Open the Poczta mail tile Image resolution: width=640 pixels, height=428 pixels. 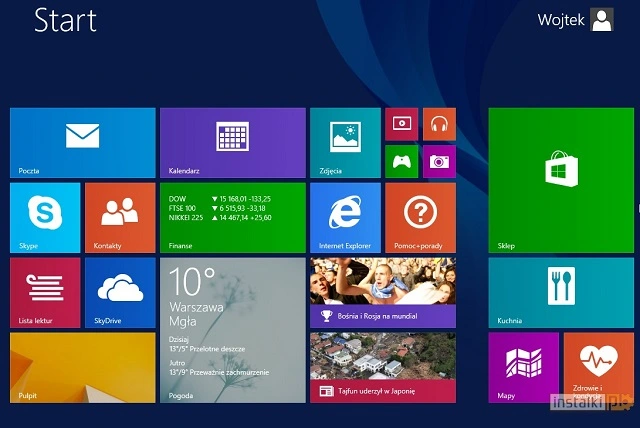(x=82, y=143)
